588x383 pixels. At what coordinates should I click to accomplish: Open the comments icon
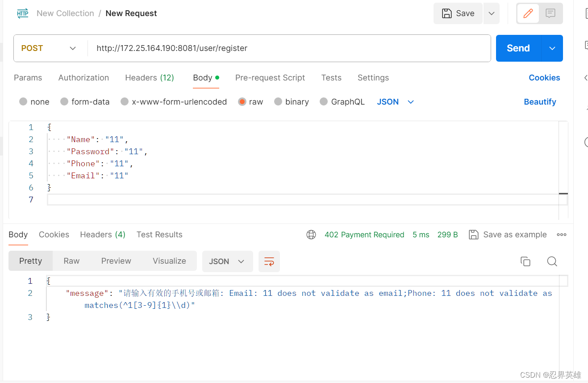pos(550,13)
